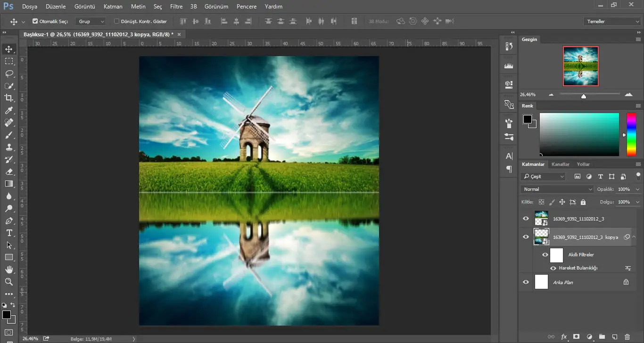Screen dimensions: 644x343
Task: Click the hue spectrum strip in Renk panel
Action: (x=631, y=134)
